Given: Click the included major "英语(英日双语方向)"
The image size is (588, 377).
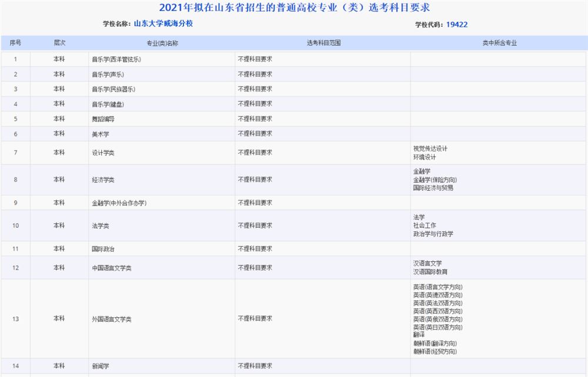Looking at the screenshot, I should click(438, 327).
